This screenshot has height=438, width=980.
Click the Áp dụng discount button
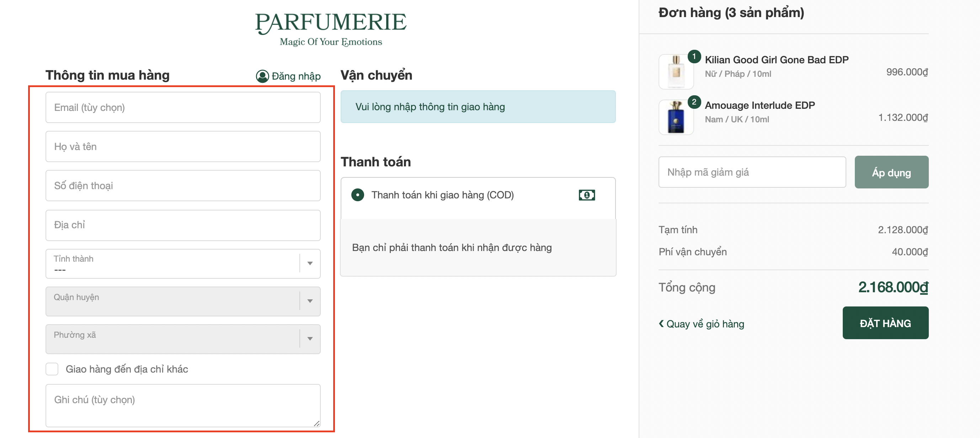[x=891, y=172]
